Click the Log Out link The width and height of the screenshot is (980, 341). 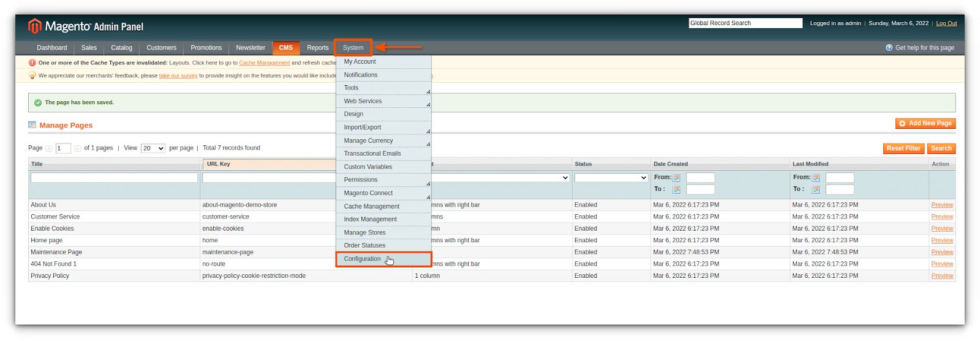946,23
